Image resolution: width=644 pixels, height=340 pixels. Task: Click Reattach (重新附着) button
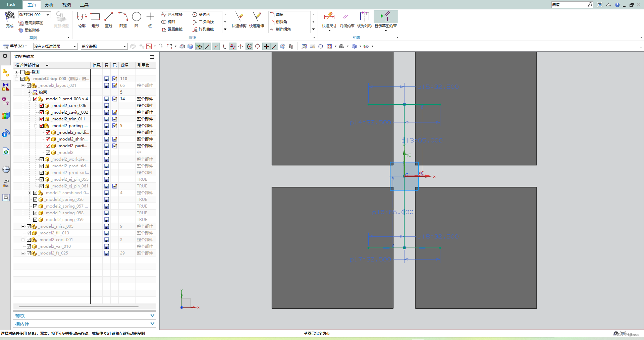(x=29, y=30)
